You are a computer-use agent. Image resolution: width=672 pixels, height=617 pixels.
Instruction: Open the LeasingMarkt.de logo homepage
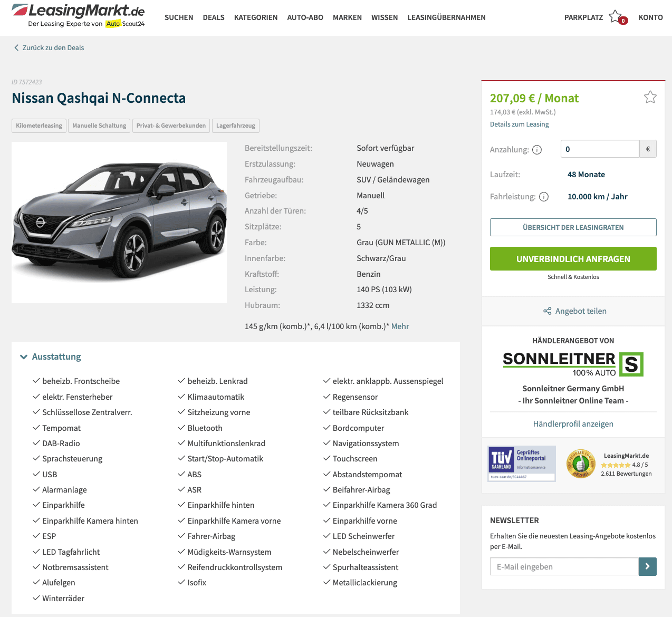coord(78,15)
